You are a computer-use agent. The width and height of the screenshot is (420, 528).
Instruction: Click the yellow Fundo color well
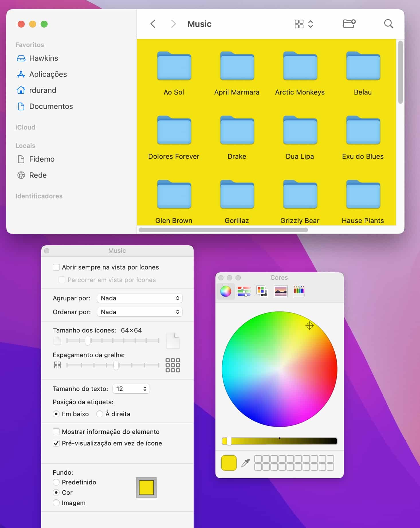pyautogui.click(x=146, y=488)
